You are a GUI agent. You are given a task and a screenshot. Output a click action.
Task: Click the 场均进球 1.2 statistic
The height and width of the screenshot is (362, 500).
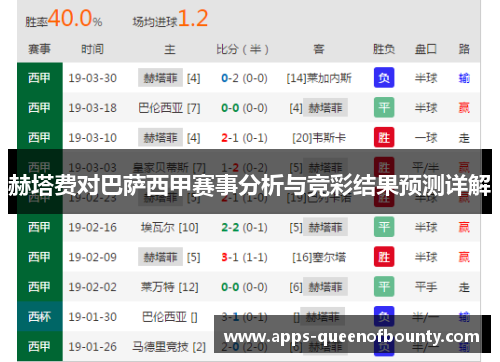click(170, 19)
